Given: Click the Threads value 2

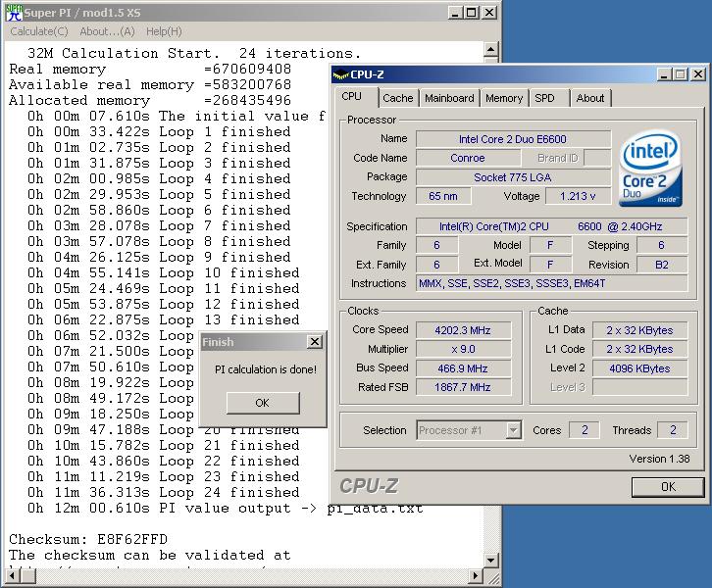Looking at the screenshot, I should 673,429.
